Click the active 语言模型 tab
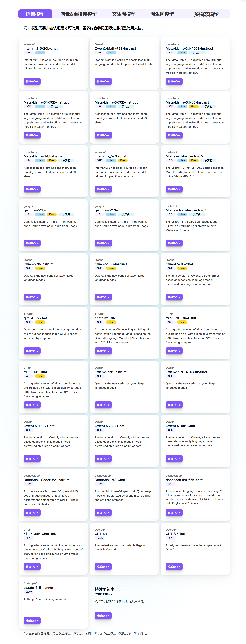Image resolution: width=246 pixels, height=644 pixels. [35, 14]
